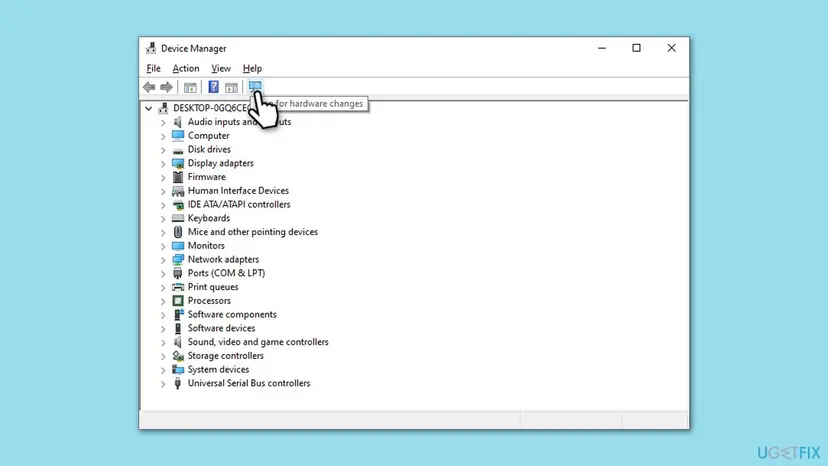The width and height of the screenshot is (828, 466).
Task: Select the "Software components" text
Action: [232, 314]
